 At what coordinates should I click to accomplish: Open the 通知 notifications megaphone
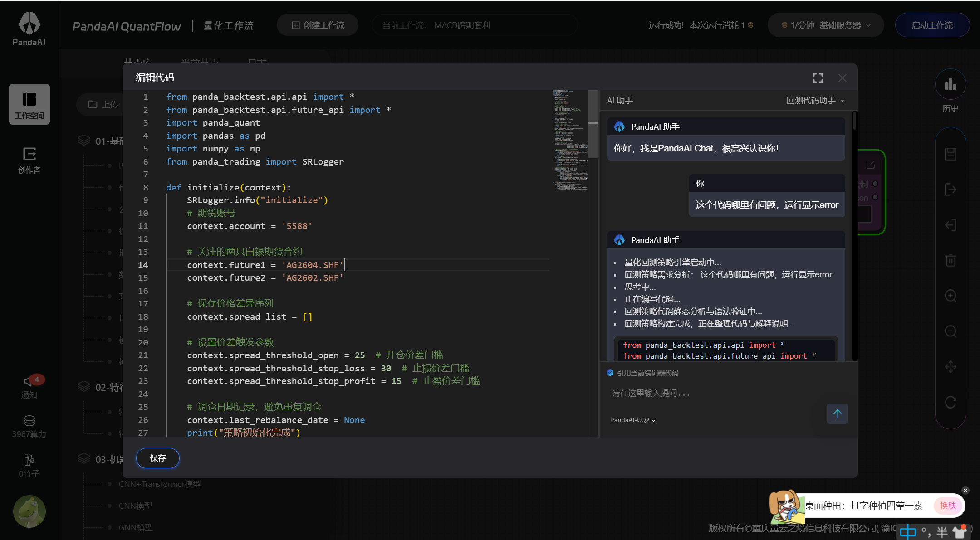(x=29, y=387)
